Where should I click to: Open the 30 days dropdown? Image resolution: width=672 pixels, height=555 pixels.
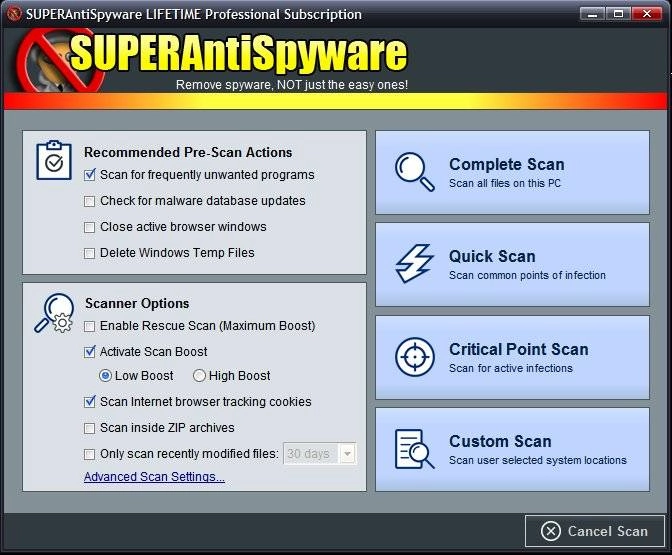(x=320, y=453)
